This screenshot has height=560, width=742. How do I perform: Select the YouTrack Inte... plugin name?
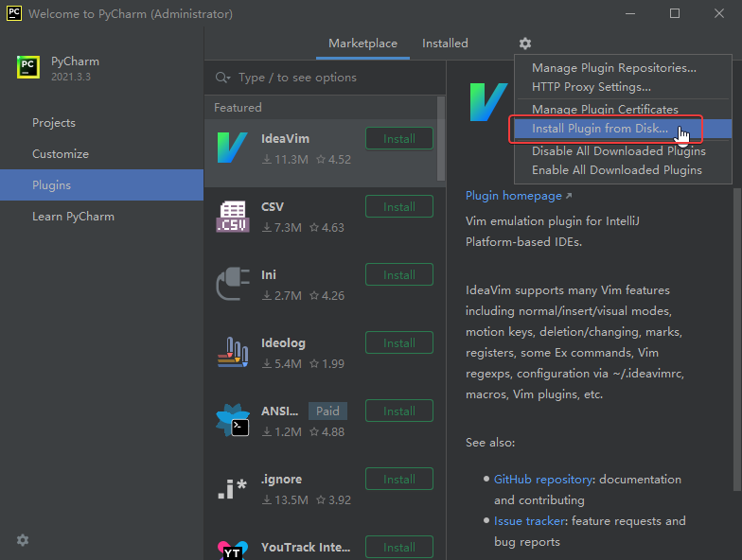[306, 547]
